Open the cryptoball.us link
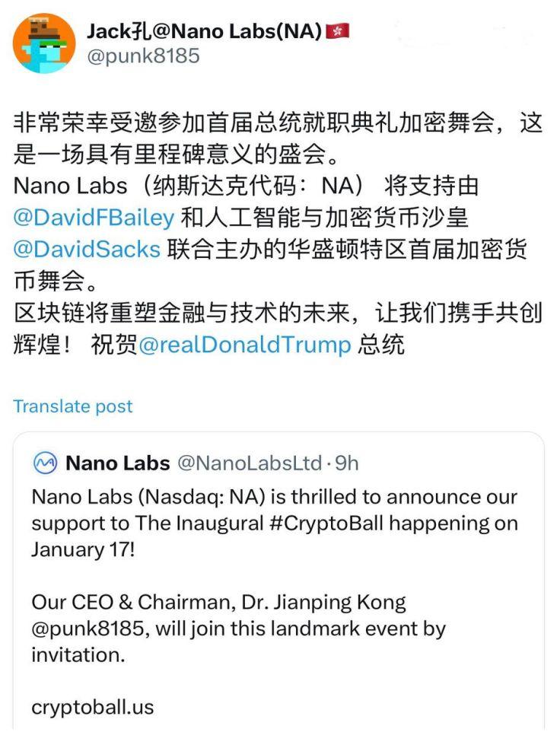 tap(92, 707)
